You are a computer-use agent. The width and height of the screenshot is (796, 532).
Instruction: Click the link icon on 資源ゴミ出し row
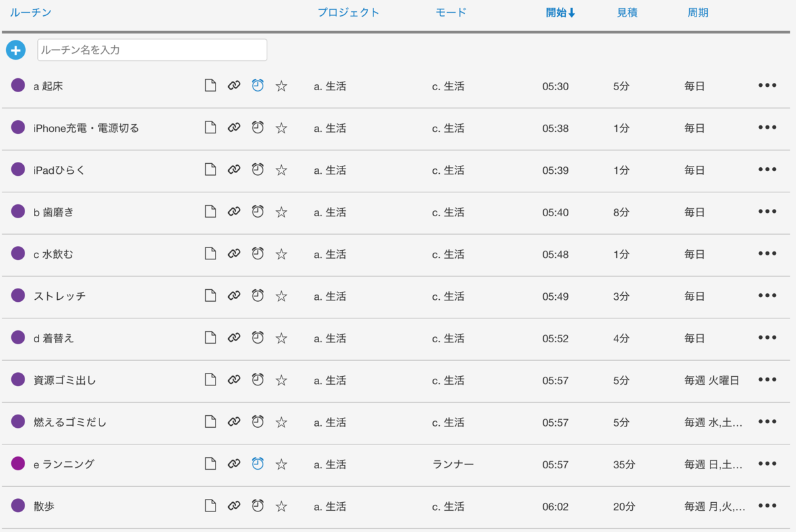(233, 379)
